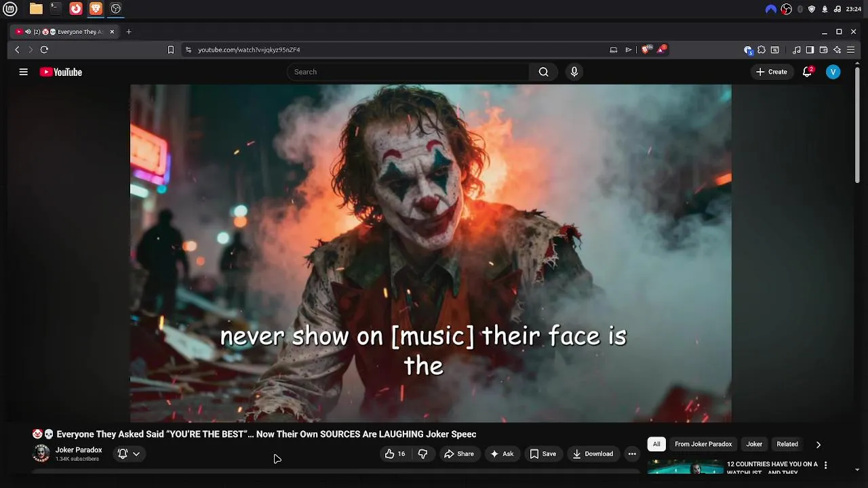This screenshot has height=488, width=868.
Task: Click the Ask button
Action: tap(502, 454)
